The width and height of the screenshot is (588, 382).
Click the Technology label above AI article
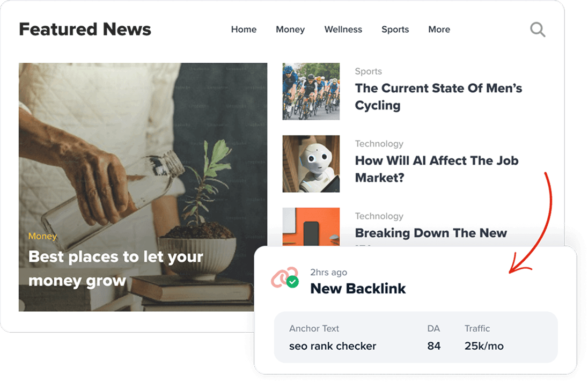[x=379, y=144]
